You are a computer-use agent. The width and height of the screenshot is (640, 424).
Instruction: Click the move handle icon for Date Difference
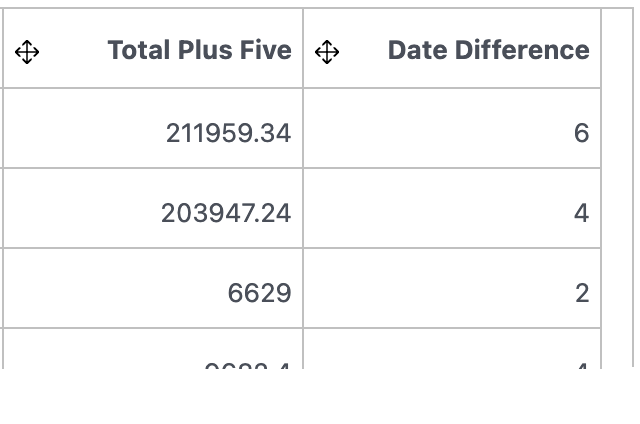327,52
